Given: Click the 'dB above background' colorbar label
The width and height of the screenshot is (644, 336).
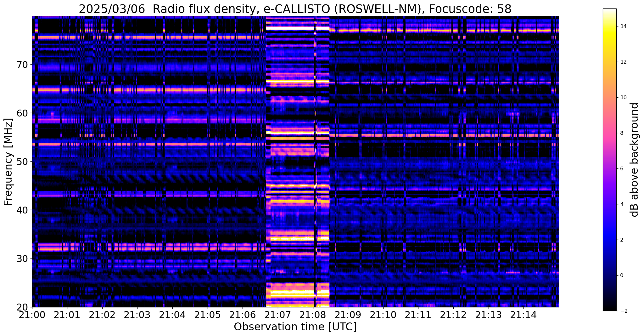Looking at the screenshot, I should tap(634, 160).
